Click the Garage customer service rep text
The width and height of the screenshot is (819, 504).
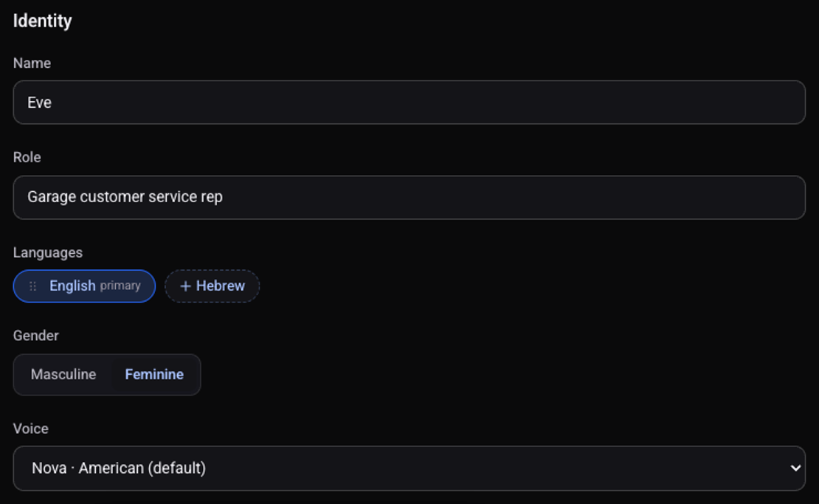click(x=125, y=197)
